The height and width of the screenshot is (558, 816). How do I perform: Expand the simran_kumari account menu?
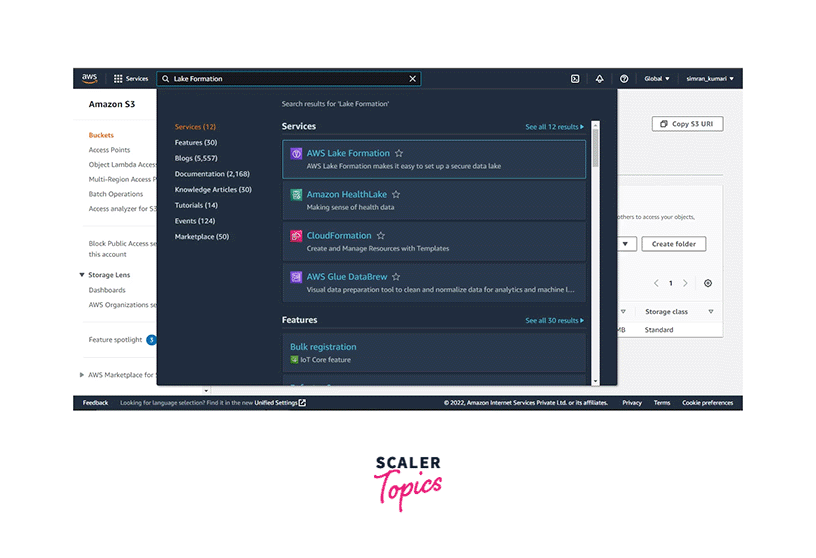(x=709, y=78)
